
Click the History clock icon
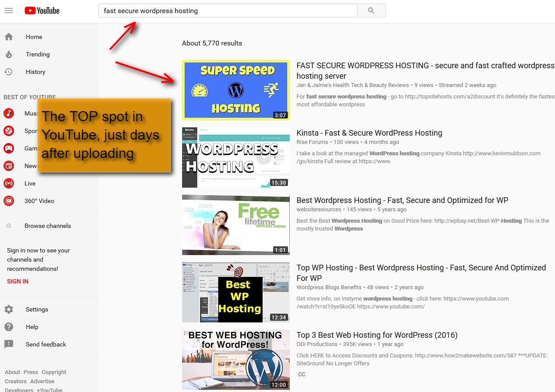[x=9, y=72]
